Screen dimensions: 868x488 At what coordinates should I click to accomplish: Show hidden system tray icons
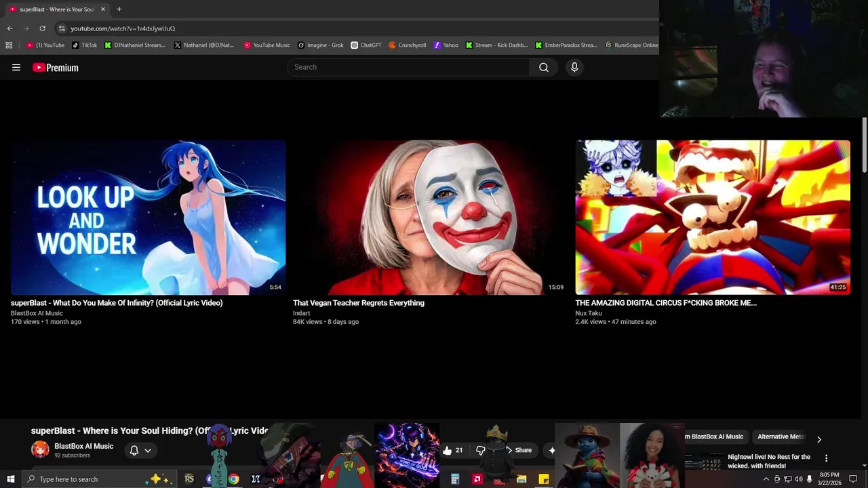coord(766,479)
